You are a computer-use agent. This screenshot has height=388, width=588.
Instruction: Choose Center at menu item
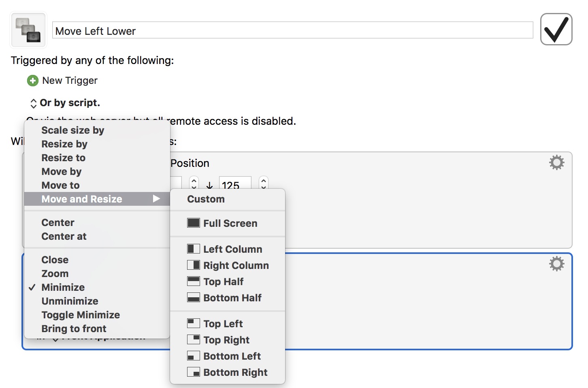pos(97,236)
